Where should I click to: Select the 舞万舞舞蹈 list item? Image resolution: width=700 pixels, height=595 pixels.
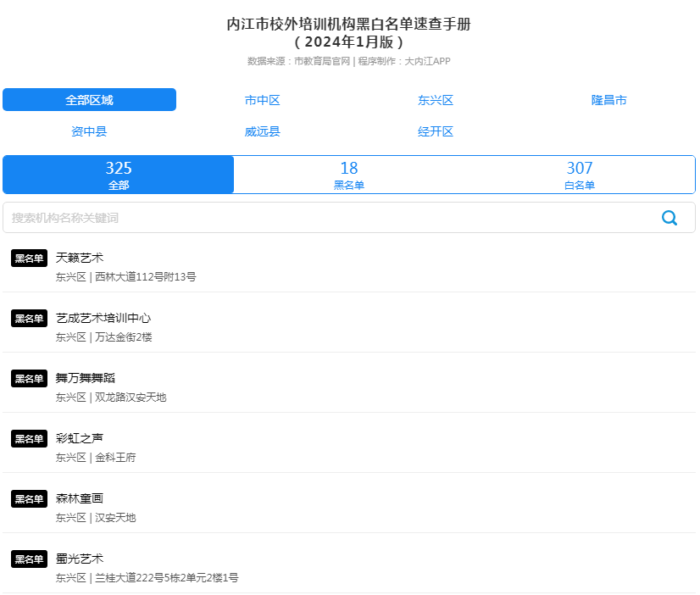[x=85, y=378]
